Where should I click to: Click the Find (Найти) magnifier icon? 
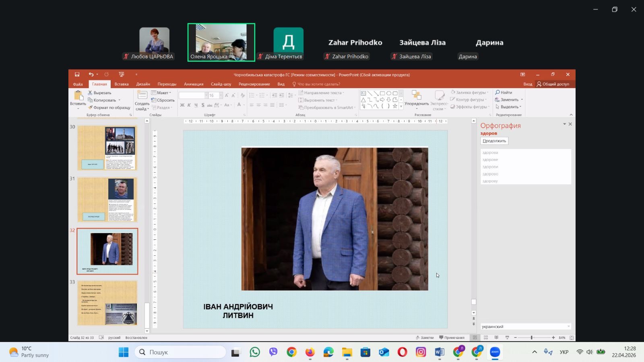pos(497,93)
